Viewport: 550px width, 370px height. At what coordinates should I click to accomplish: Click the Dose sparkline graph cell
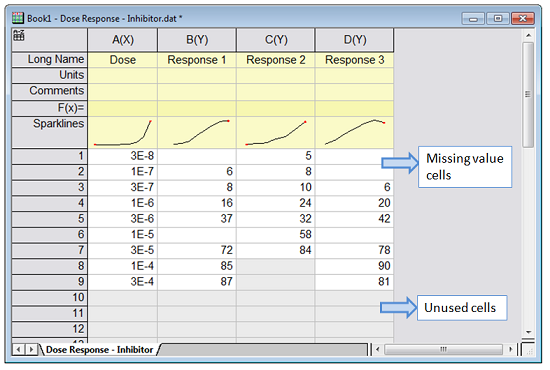123,133
